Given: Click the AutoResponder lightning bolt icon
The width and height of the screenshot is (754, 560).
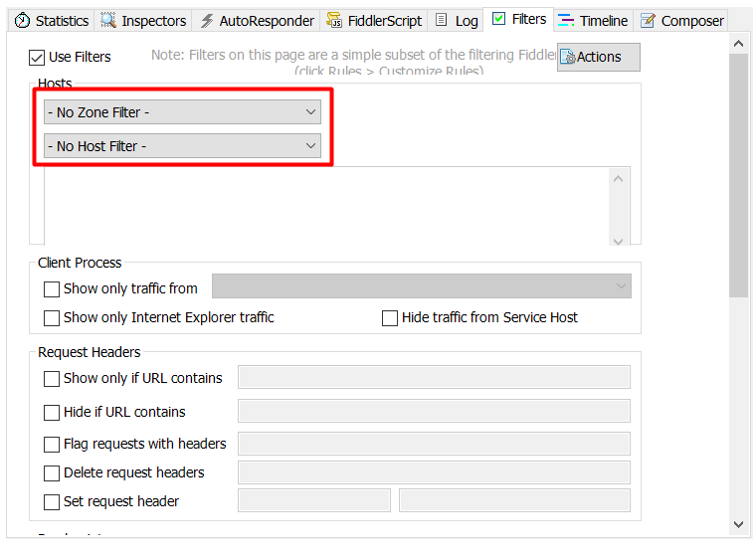Looking at the screenshot, I should click(207, 21).
